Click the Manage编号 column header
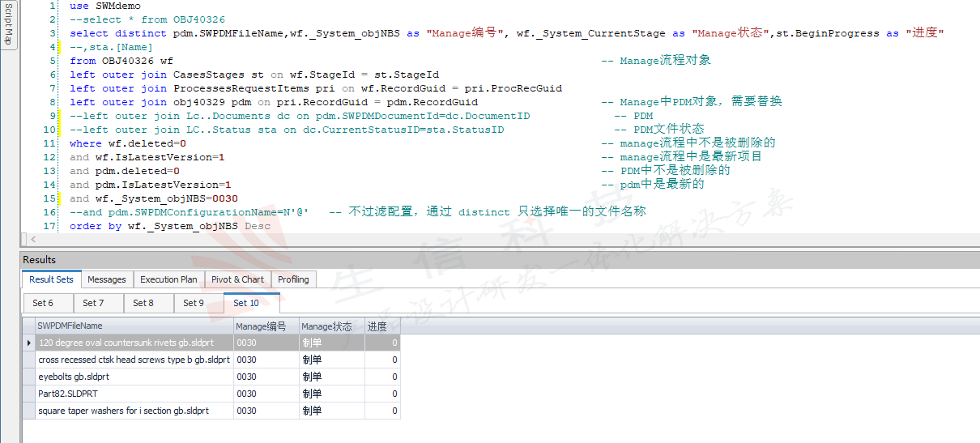Image resolution: width=980 pixels, height=443 pixels. click(266, 326)
